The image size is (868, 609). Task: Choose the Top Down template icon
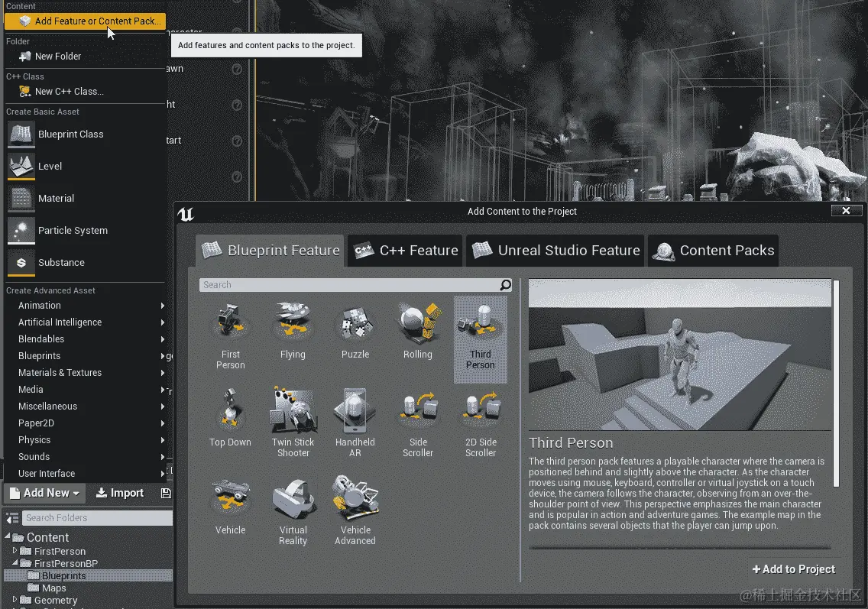[230, 410]
